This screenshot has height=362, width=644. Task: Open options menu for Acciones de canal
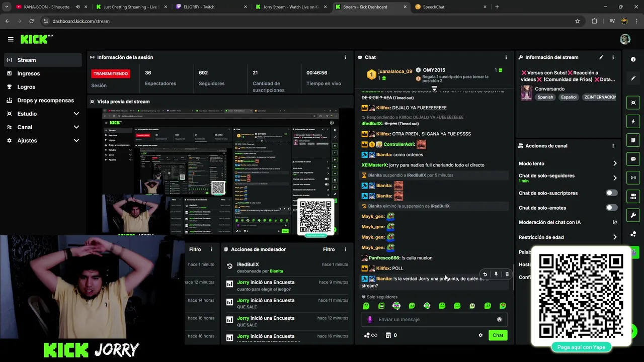pos(613,146)
